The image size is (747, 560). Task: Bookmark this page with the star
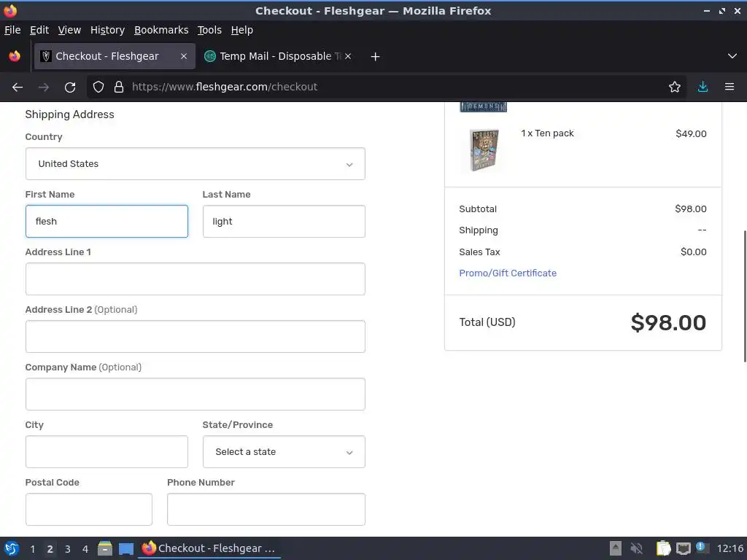click(675, 87)
